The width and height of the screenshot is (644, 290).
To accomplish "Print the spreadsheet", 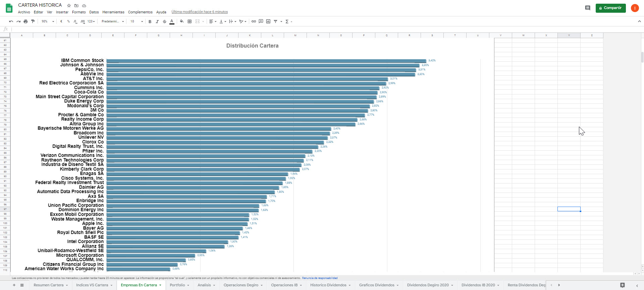I will click(x=25, y=21).
